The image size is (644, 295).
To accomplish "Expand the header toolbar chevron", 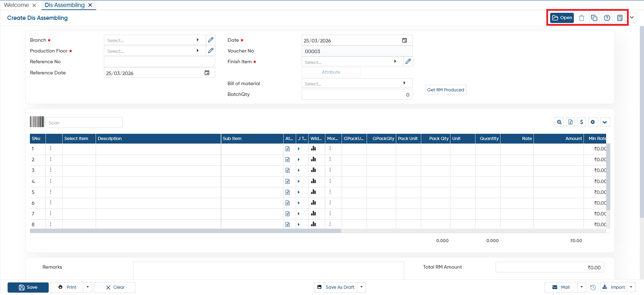I will 632,17.
